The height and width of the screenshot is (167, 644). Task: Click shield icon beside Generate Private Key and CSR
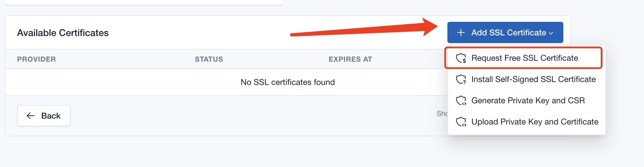[x=461, y=101]
